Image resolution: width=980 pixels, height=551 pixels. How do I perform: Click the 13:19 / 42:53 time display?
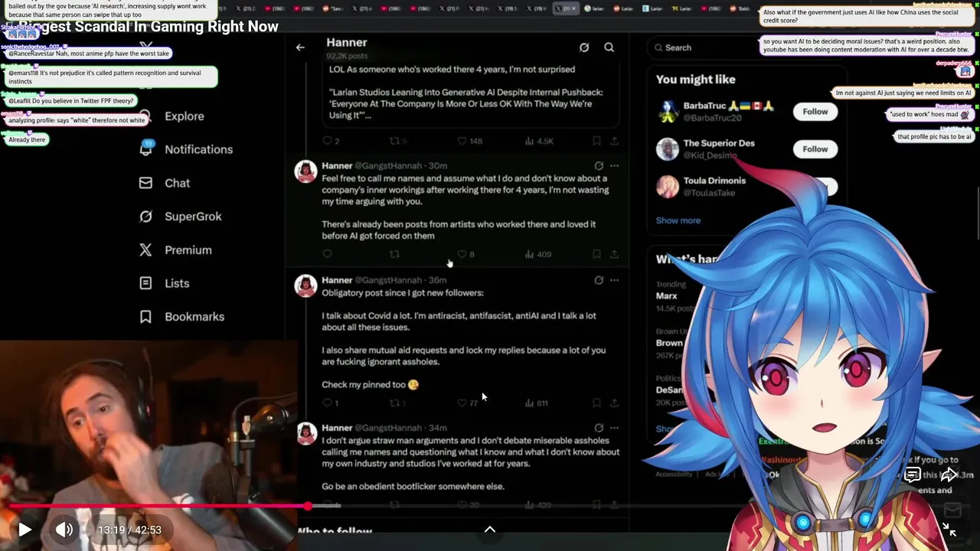pos(130,530)
